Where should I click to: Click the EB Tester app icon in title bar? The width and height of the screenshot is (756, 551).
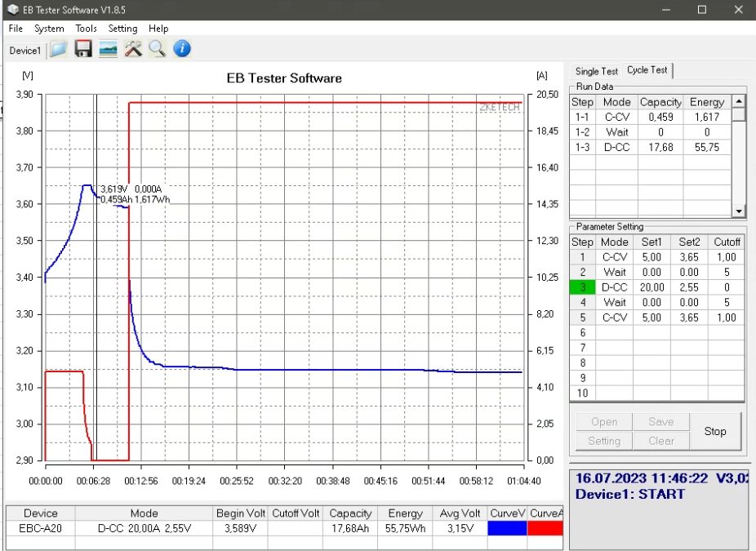12,10
